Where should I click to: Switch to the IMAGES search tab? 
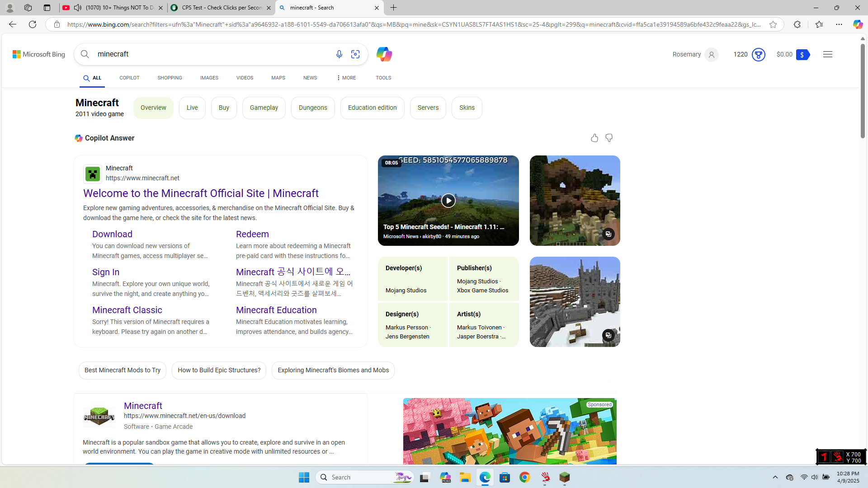[209, 78]
